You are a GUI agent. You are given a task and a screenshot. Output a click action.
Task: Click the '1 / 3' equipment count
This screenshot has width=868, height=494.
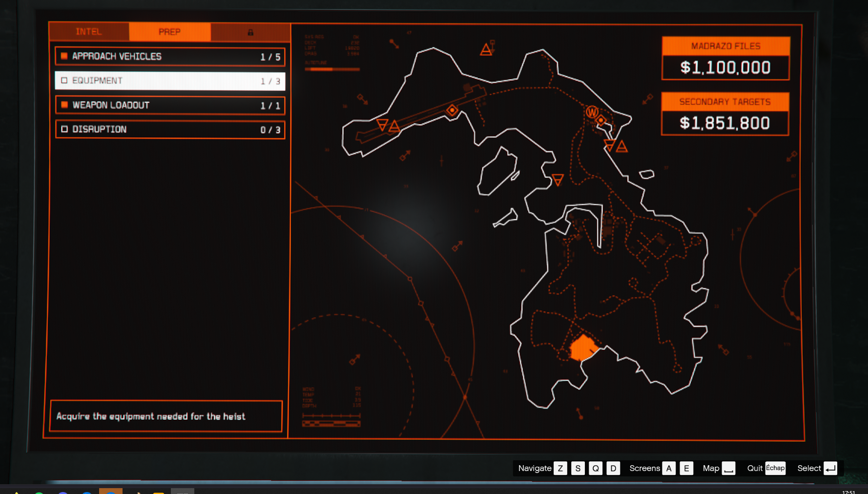click(270, 81)
